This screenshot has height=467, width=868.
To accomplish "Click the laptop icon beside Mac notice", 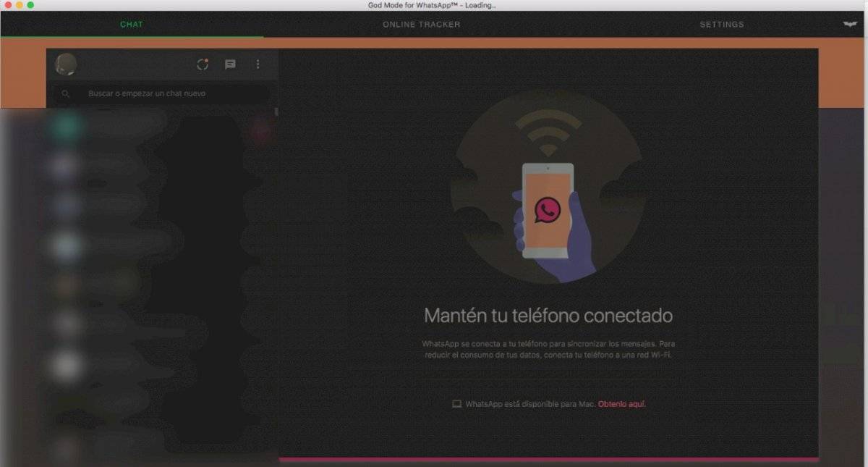I will coord(456,404).
